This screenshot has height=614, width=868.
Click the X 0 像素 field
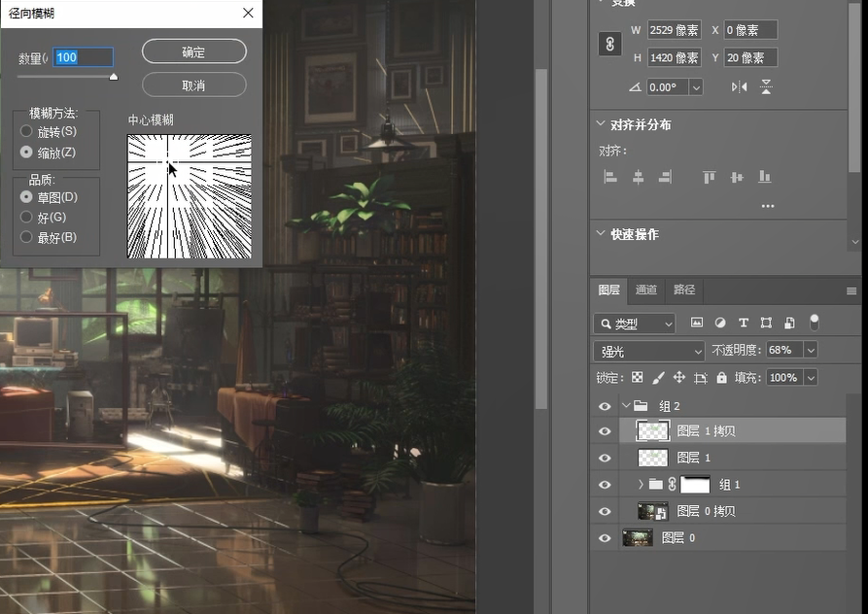[750, 30]
